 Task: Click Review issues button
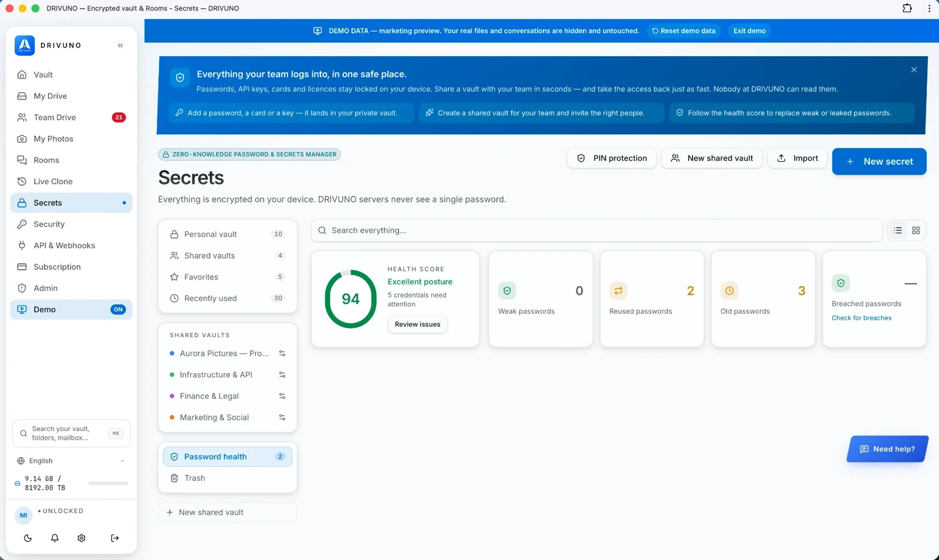click(x=417, y=324)
